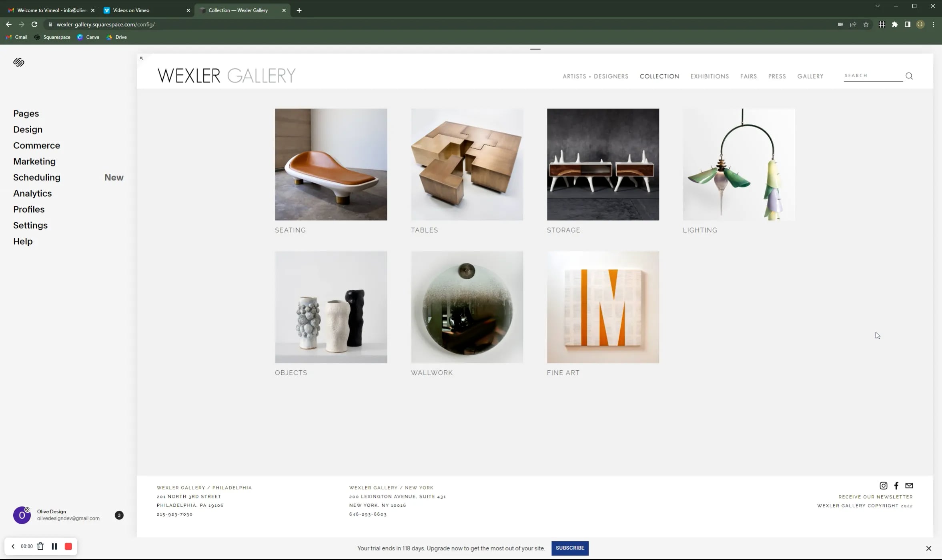This screenshot has width=942, height=560.
Task: Pause the screen recording
Action: click(x=54, y=546)
